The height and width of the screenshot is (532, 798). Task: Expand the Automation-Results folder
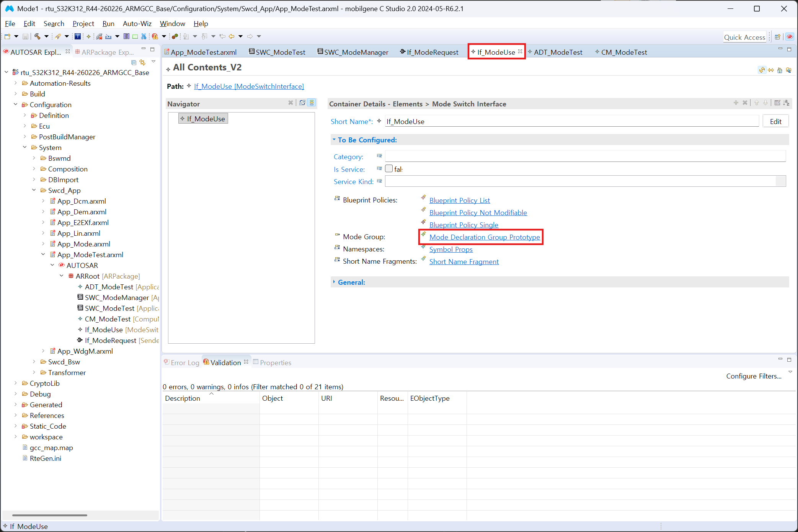click(x=16, y=83)
